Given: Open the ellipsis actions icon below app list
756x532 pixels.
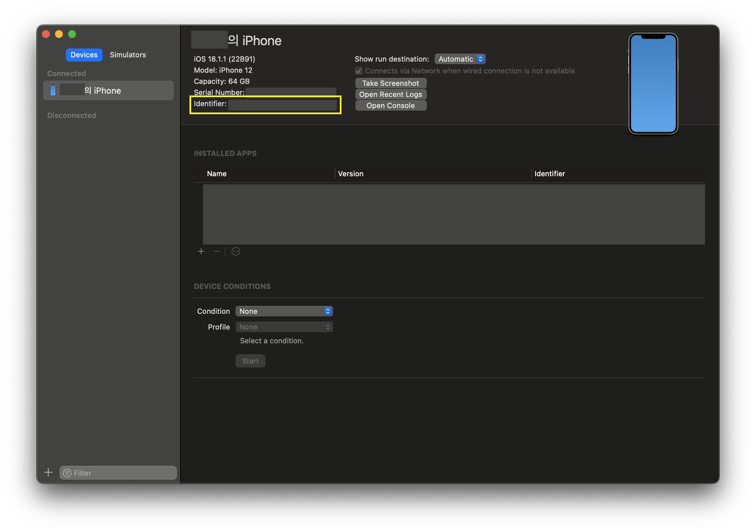Looking at the screenshot, I should tap(236, 252).
